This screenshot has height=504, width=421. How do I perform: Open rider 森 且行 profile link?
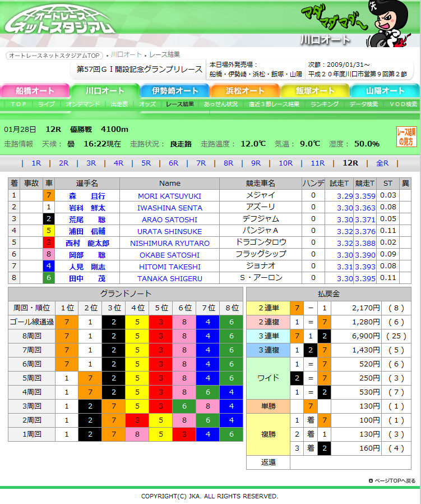click(x=87, y=196)
